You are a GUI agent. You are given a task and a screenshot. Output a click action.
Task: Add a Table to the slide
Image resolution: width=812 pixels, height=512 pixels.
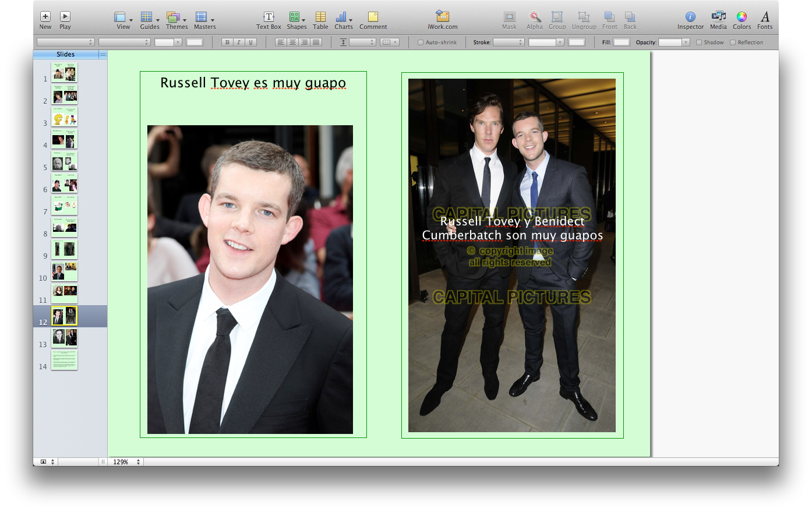point(320,17)
